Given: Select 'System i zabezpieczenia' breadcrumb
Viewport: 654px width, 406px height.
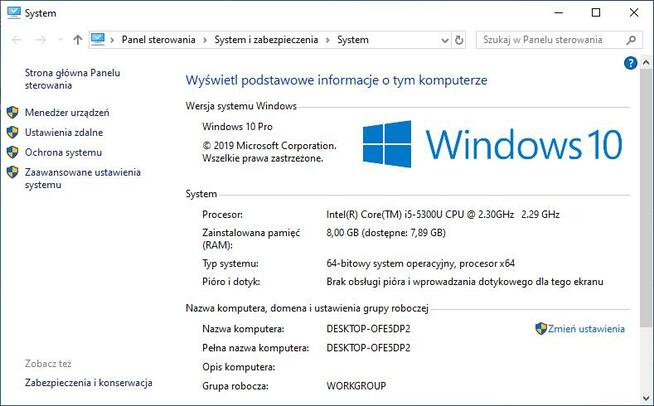Looking at the screenshot, I should click(266, 40).
